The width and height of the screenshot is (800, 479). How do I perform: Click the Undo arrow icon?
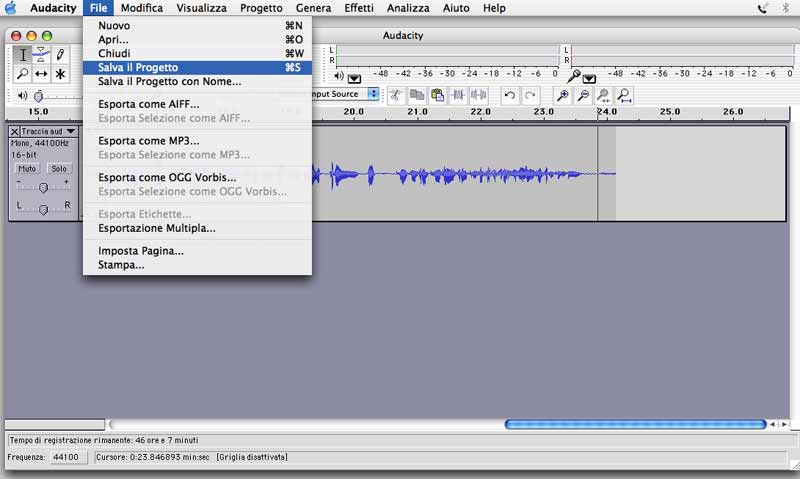(509, 95)
